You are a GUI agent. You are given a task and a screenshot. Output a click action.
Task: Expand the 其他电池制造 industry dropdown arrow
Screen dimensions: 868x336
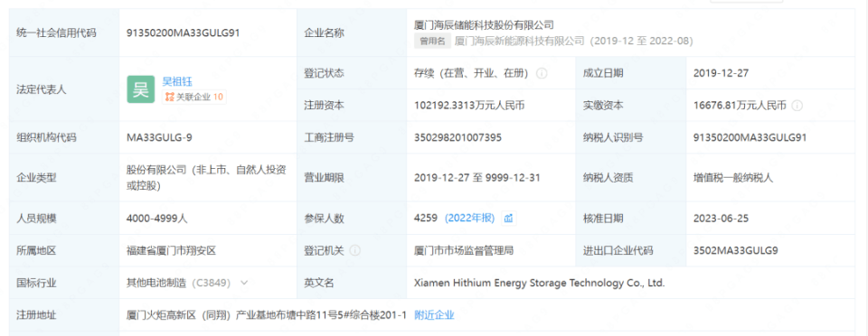(x=244, y=283)
